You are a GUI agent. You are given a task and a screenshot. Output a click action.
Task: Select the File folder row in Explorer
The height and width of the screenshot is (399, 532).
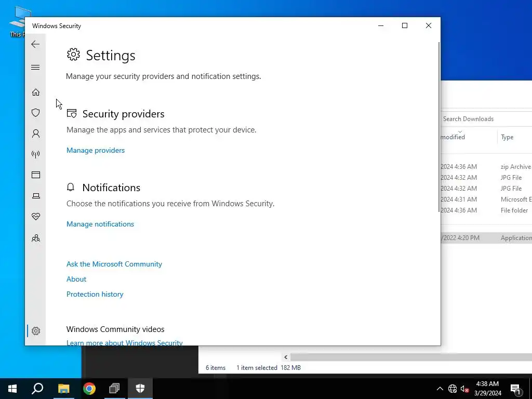pyautogui.click(x=486, y=210)
